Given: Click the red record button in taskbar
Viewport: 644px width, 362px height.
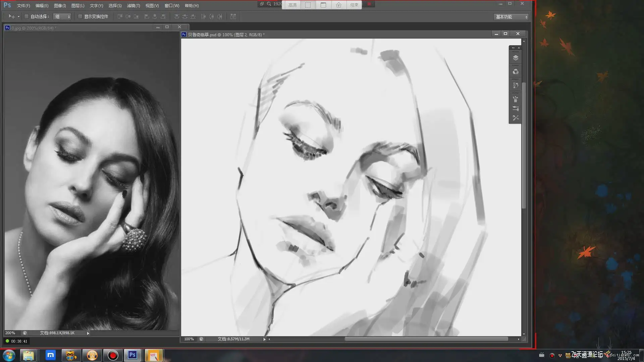Looking at the screenshot, I should [x=113, y=355].
